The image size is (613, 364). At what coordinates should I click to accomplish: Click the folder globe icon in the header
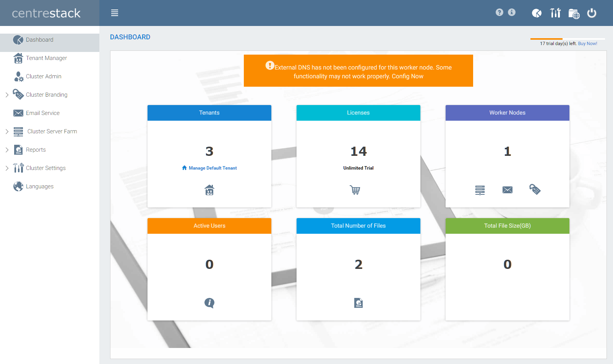(574, 14)
